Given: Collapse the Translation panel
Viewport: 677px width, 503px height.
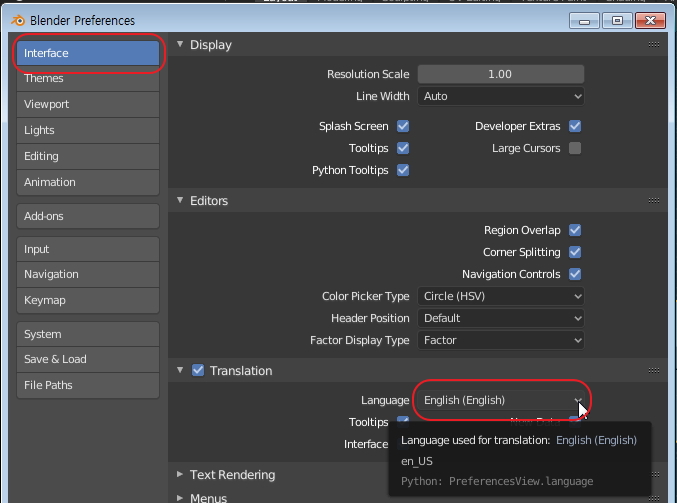Looking at the screenshot, I should click(x=180, y=370).
